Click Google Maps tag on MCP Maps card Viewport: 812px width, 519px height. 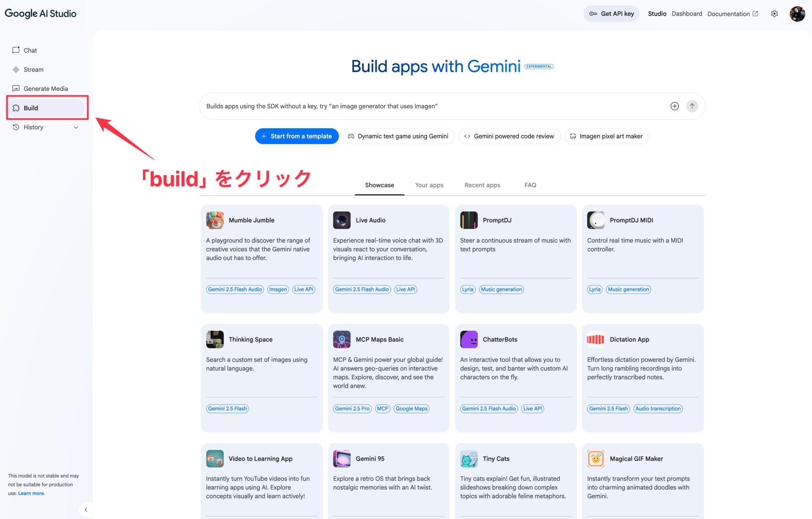[x=411, y=409]
